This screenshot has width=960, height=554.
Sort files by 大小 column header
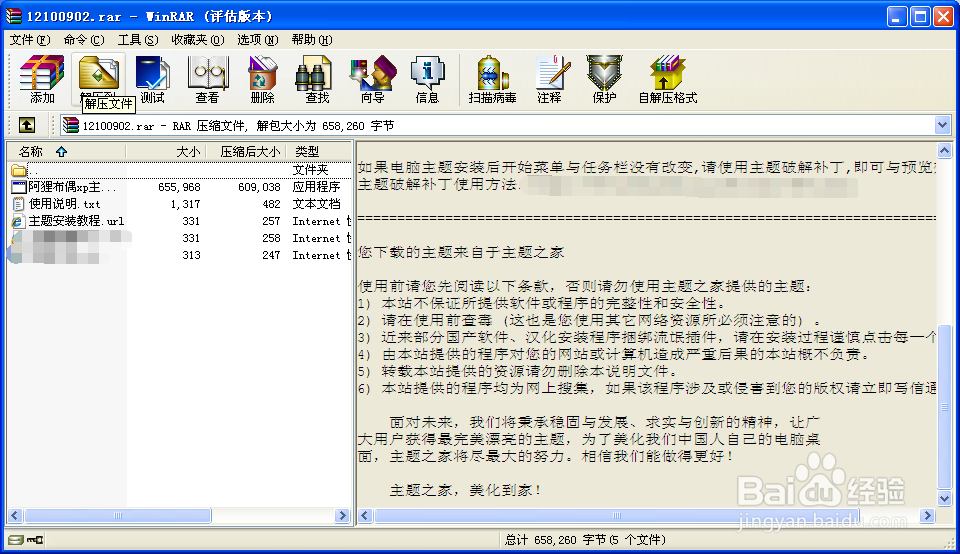166,152
